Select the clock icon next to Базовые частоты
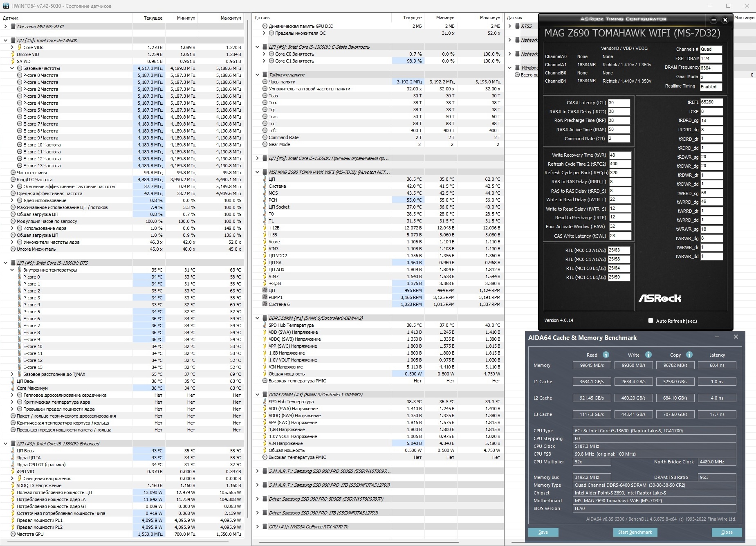The image size is (756, 546). pos(19,68)
